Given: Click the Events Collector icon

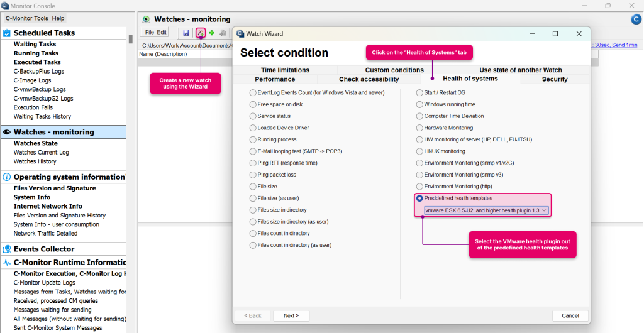Looking at the screenshot, I should coord(7,249).
